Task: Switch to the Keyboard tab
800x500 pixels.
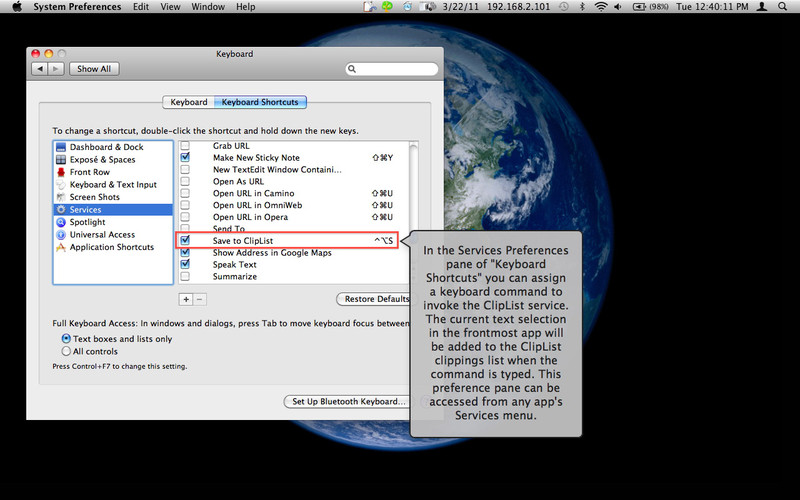Action: click(189, 102)
